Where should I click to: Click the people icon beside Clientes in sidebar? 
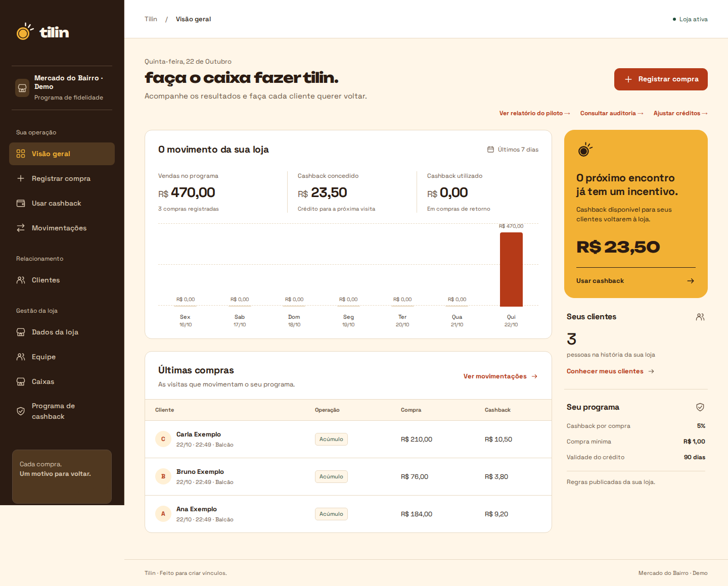click(21, 280)
